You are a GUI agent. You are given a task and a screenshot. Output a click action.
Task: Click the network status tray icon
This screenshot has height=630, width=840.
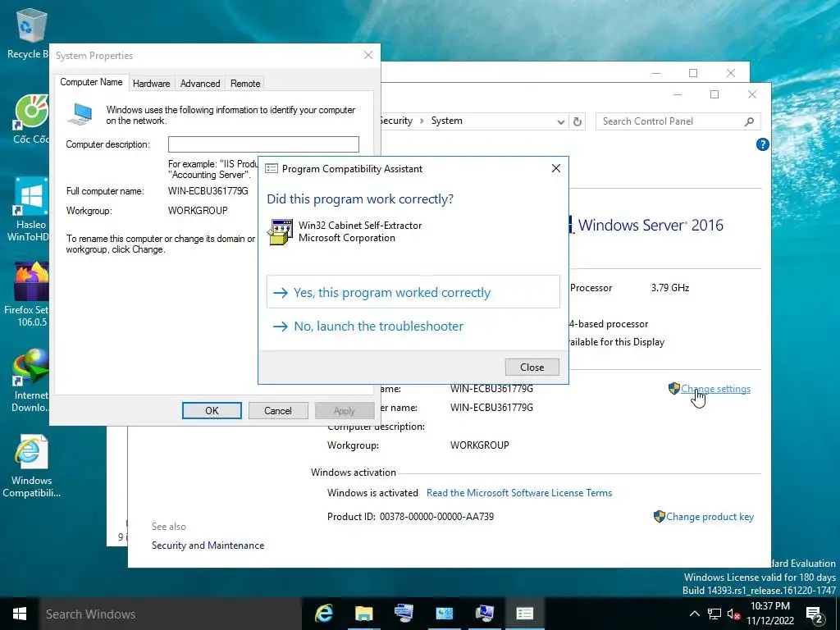coord(714,614)
